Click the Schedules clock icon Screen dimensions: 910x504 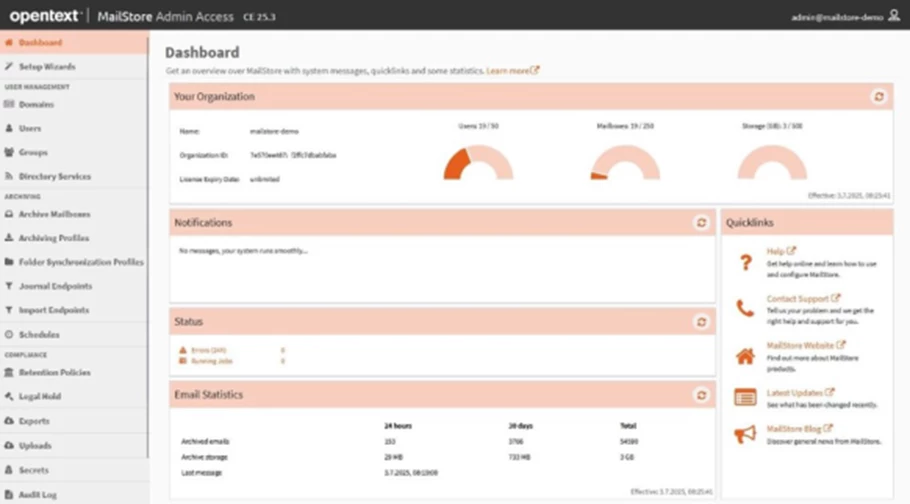pyautogui.click(x=9, y=334)
